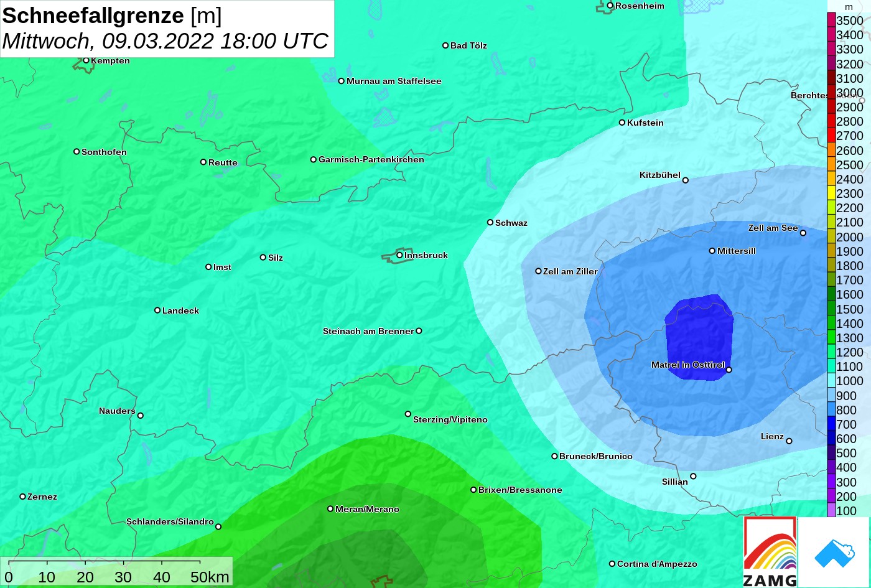Click the Sonthofen marker dot
The width and height of the screenshot is (871, 588).
pyautogui.click(x=77, y=152)
